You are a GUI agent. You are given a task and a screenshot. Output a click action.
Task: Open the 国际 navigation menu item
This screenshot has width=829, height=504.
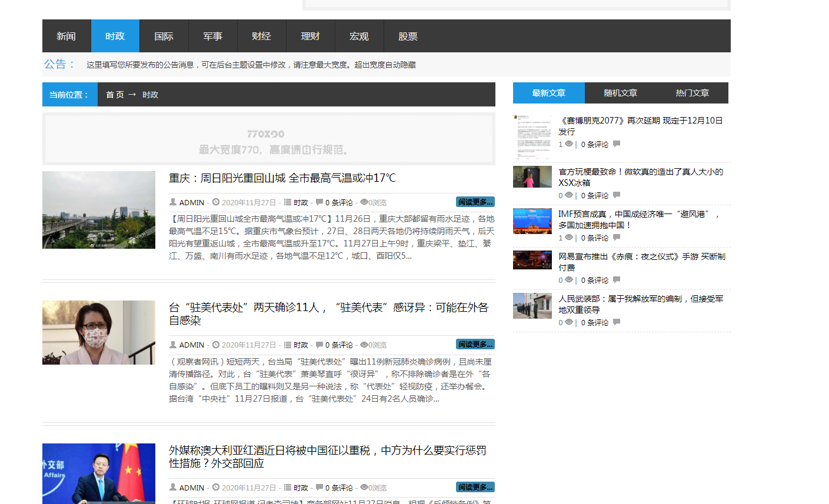164,36
